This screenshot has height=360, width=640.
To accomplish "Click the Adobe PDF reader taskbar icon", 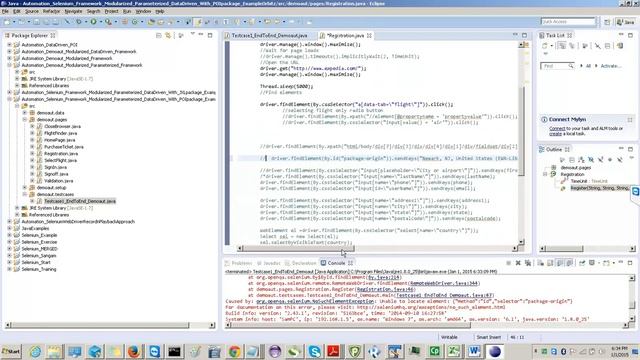I will coord(334,351).
